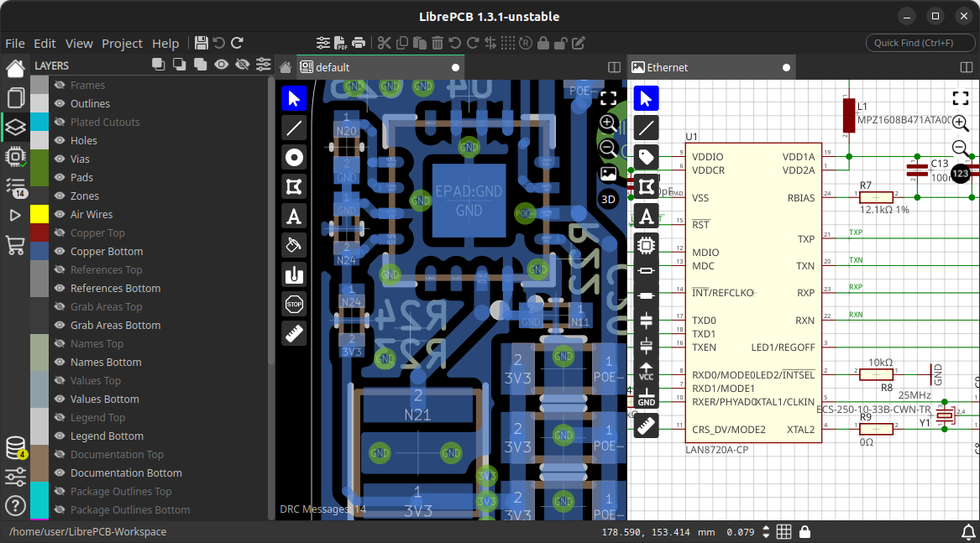
Task: Pick the draw trace tool in board editor
Action: click(x=294, y=128)
